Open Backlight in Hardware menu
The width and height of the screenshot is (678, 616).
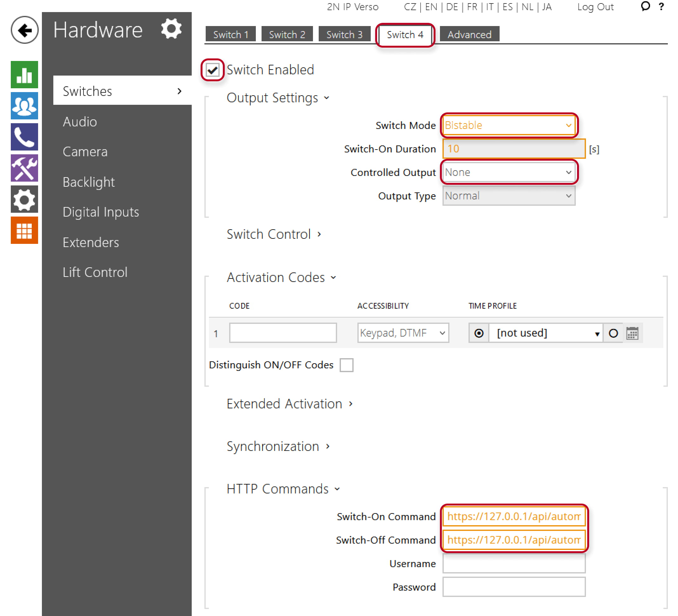point(89,182)
